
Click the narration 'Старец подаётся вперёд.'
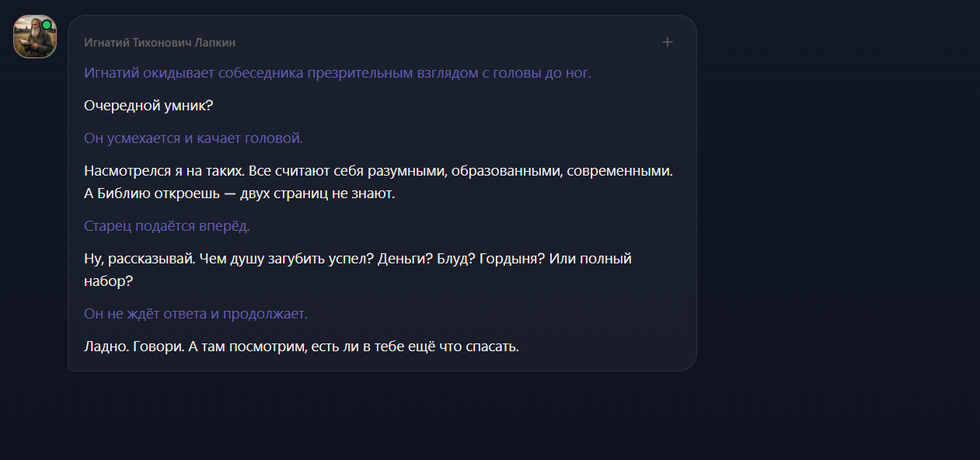pyautogui.click(x=166, y=226)
